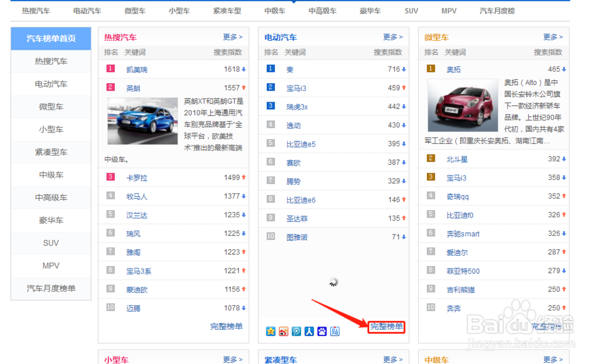This screenshot has height=364, width=608.
Task: Open the 瑞虎3x keyword link
Action: 297,107
